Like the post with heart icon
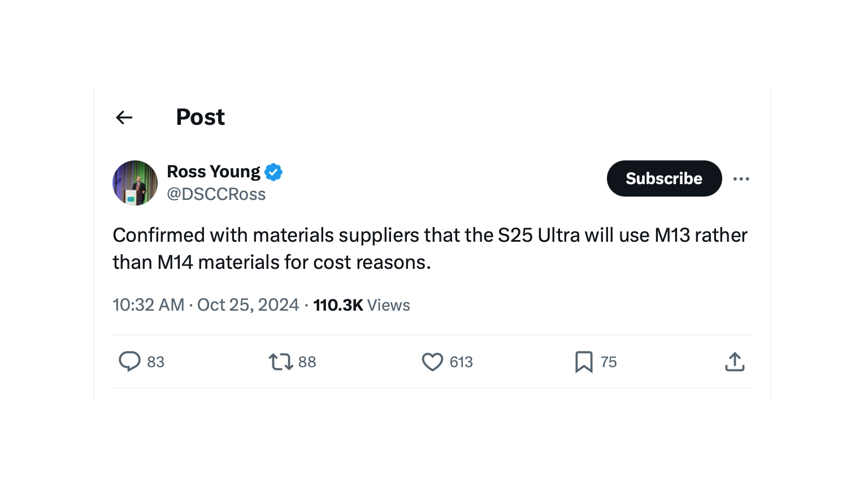This screenshot has height=488, width=868. point(432,361)
